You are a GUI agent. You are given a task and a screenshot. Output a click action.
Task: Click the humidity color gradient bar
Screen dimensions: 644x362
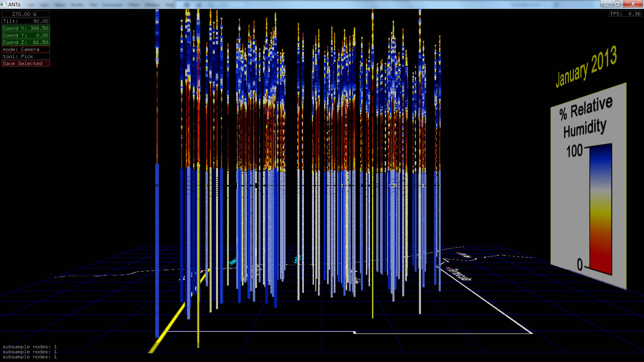click(601, 208)
